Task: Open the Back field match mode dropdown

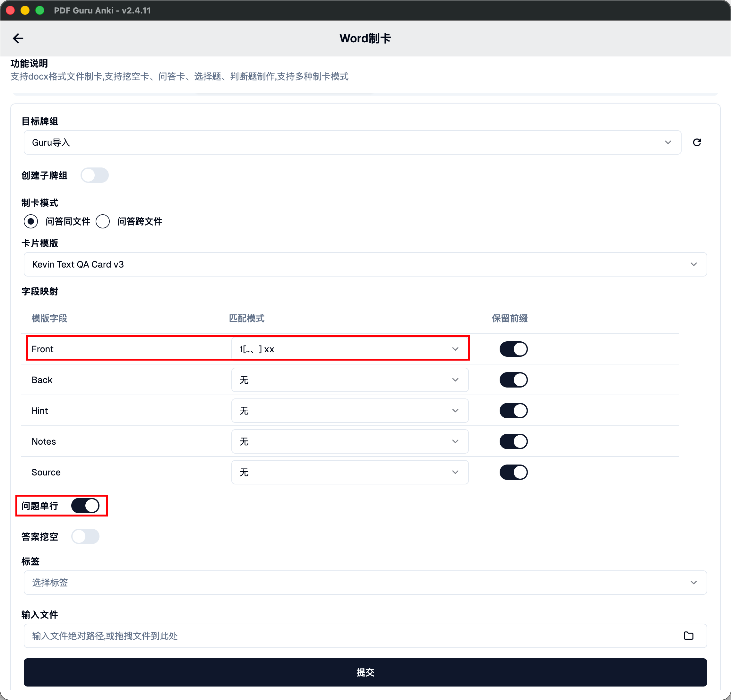Action: 349,380
